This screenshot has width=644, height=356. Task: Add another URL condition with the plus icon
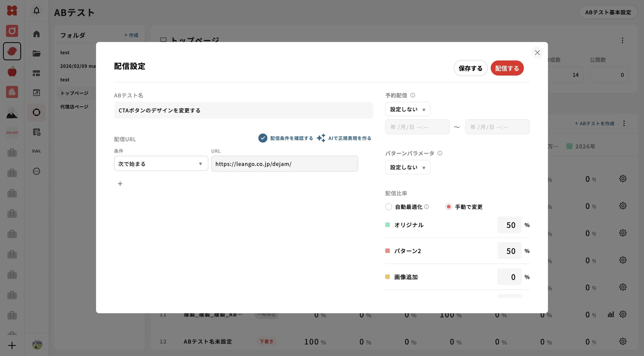(120, 184)
